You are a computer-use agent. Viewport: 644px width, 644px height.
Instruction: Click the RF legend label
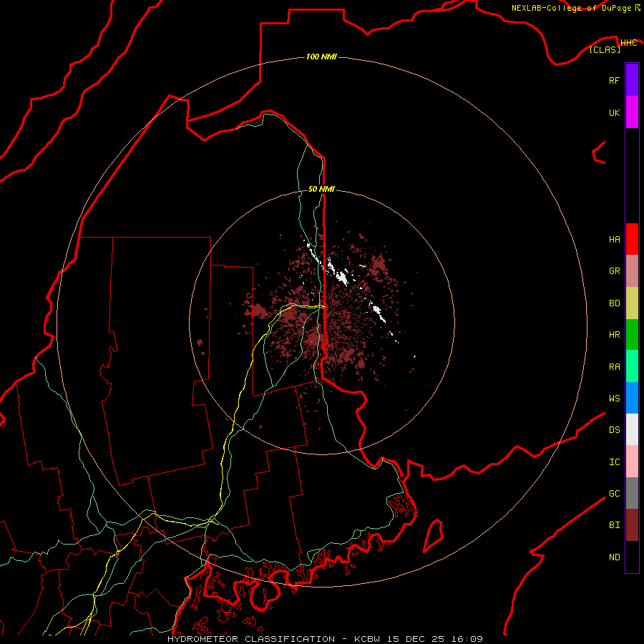(x=614, y=80)
